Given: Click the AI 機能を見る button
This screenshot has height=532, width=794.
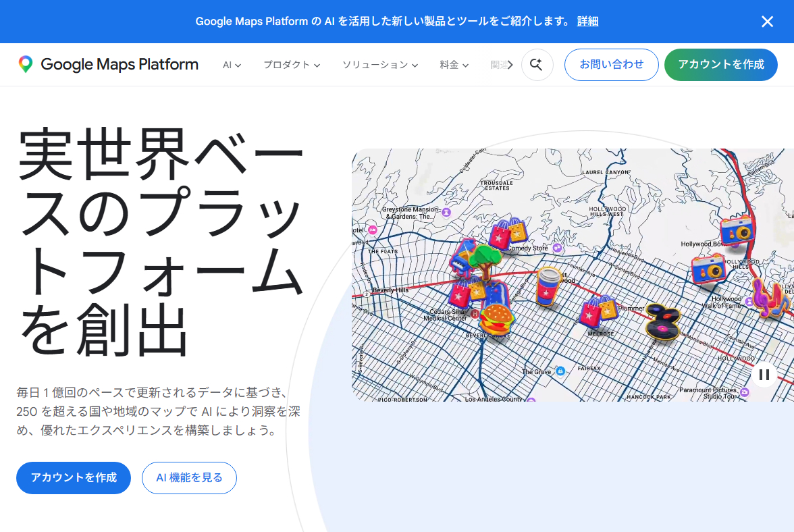Looking at the screenshot, I should click(189, 478).
